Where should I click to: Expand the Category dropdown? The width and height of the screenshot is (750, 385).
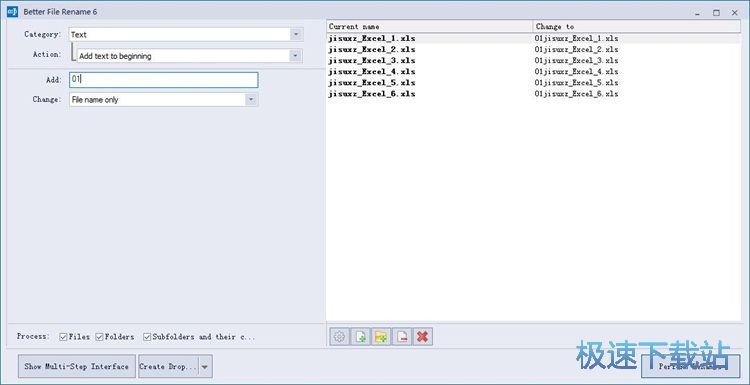296,34
